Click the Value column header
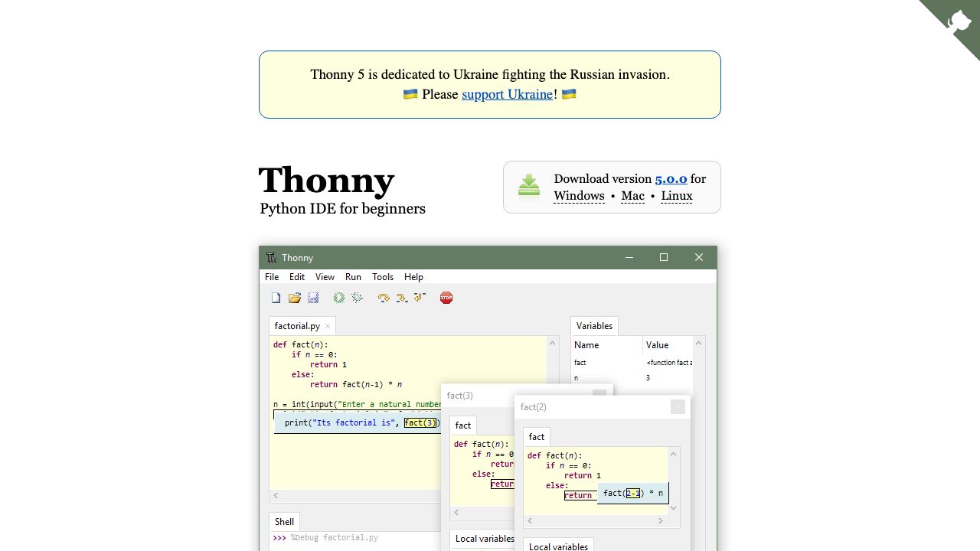Viewport: 980px width, 551px height. (657, 345)
